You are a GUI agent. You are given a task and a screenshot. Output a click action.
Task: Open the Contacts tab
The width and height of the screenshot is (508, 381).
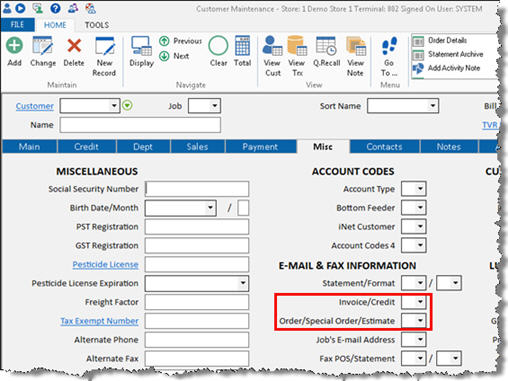[x=384, y=147]
